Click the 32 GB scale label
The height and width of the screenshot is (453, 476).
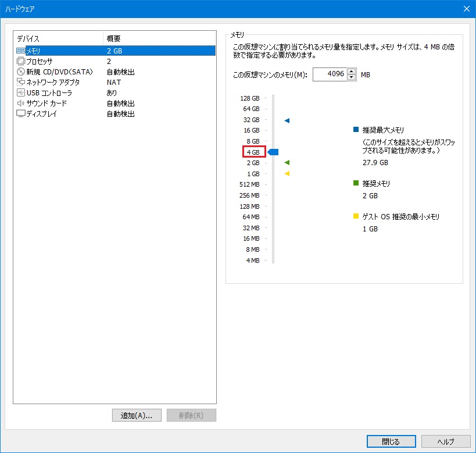click(251, 120)
